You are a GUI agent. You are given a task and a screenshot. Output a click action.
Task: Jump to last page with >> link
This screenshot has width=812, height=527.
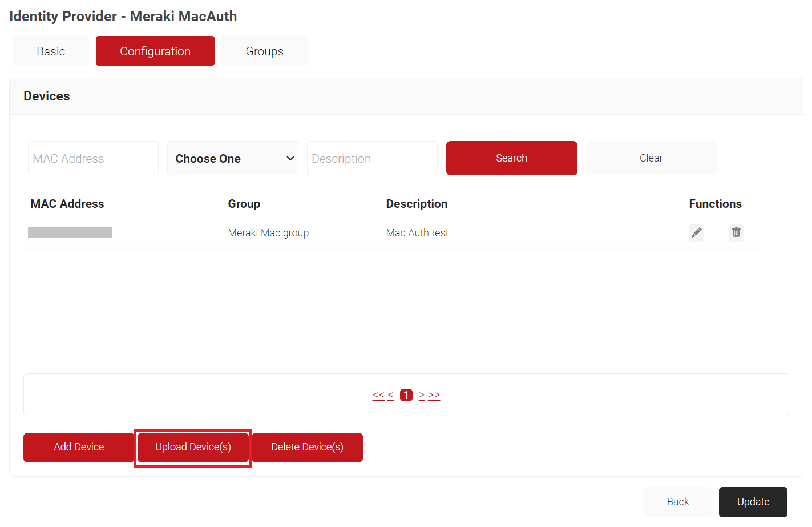(x=434, y=395)
